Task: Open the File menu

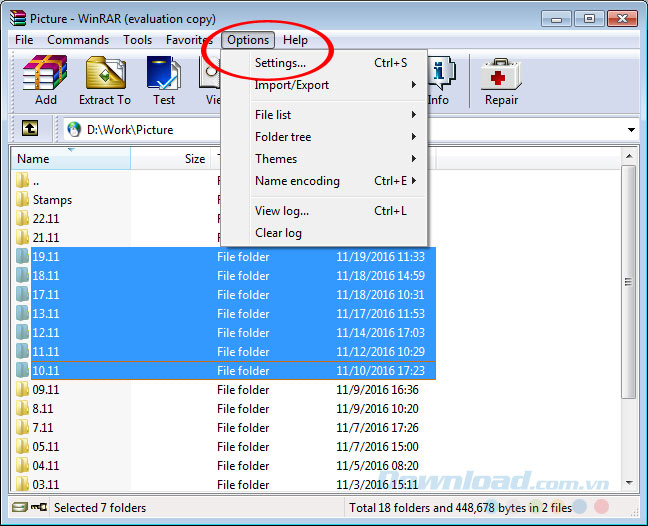Action: pos(24,40)
